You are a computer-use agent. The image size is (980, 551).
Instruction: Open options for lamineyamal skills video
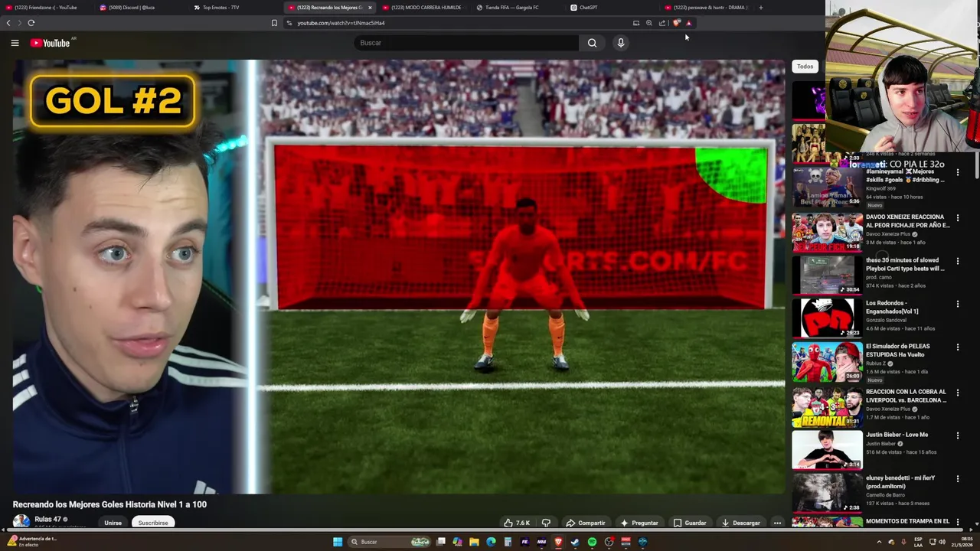point(957,173)
